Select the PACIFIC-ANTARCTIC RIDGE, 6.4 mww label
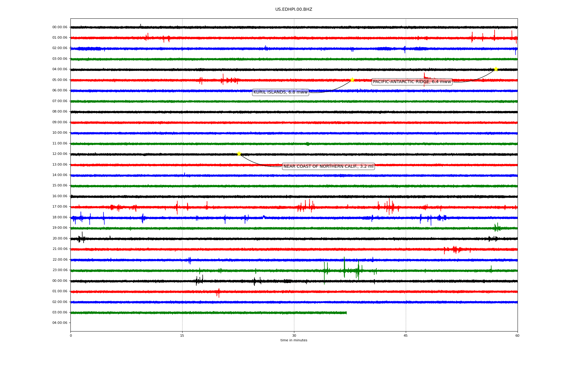The image size is (588, 368). click(412, 82)
